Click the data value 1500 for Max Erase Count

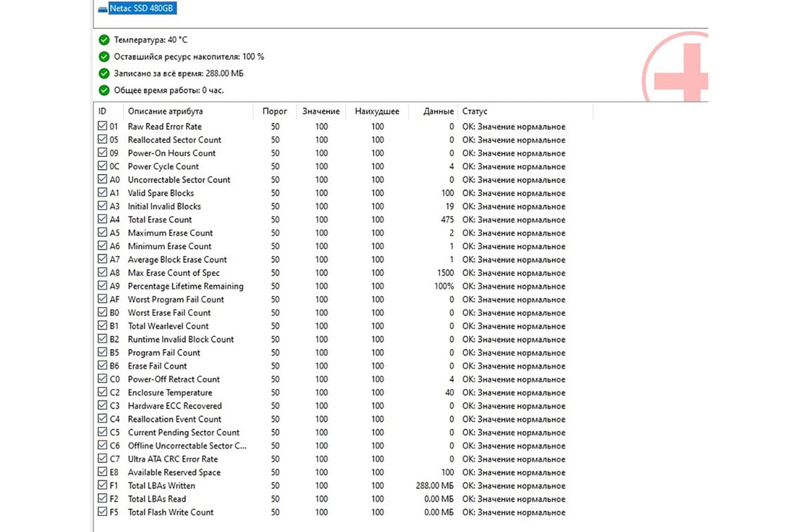[x=445, y=273]
